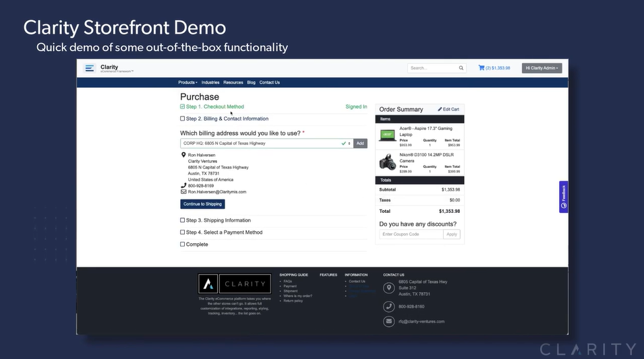Click the Signed In status text
Screen dimensions: 644x359
356,106
